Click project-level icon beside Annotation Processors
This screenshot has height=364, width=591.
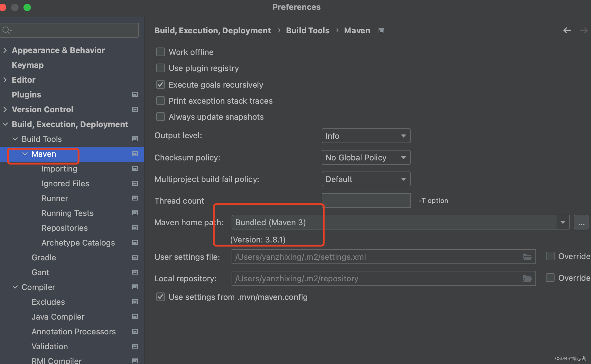coord(135,331)
